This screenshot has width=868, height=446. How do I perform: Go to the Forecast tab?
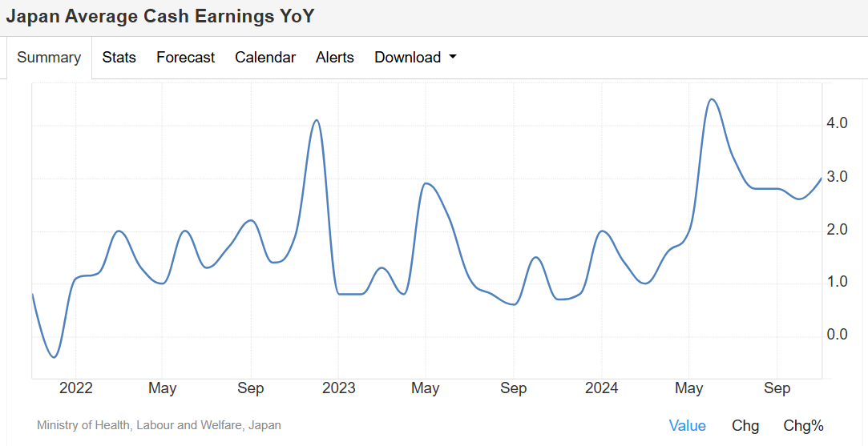click(185, 58)
